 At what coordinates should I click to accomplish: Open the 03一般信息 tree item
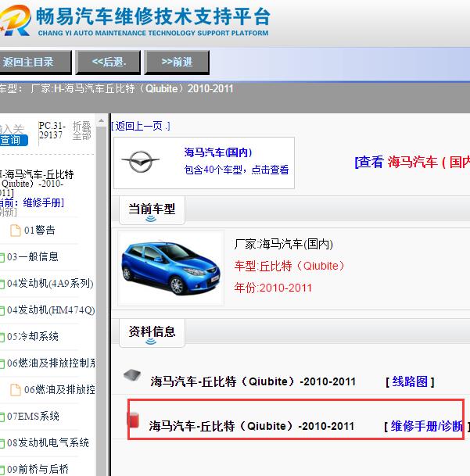[x=33, y=257]
